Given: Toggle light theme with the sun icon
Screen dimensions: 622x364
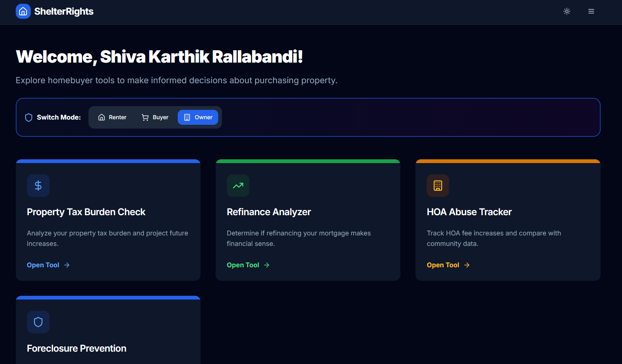Looking at the screenshot, I should pyautogui.click(x=567, y=11).
